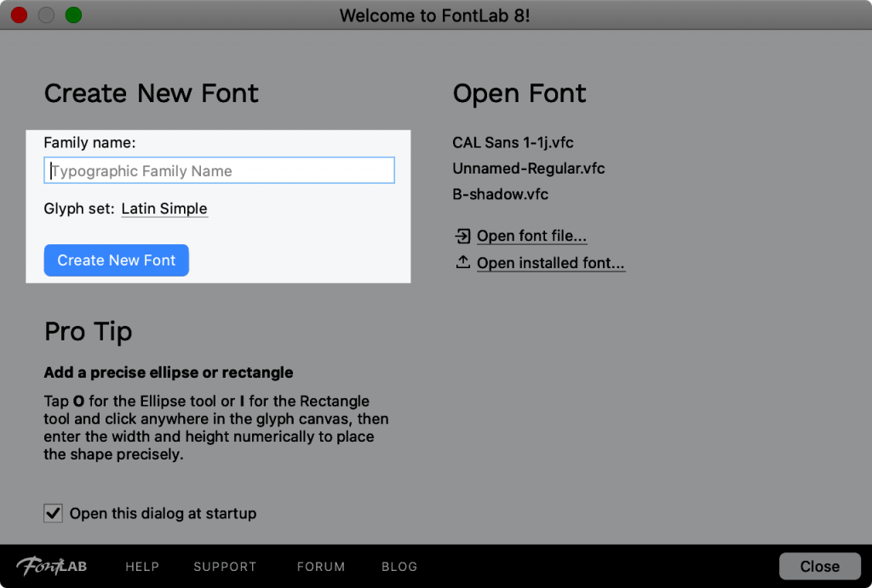Open recent file Unnamed-Regular.vfc
The width and height of the screenshot is (872, 588).
coord(528,168)
